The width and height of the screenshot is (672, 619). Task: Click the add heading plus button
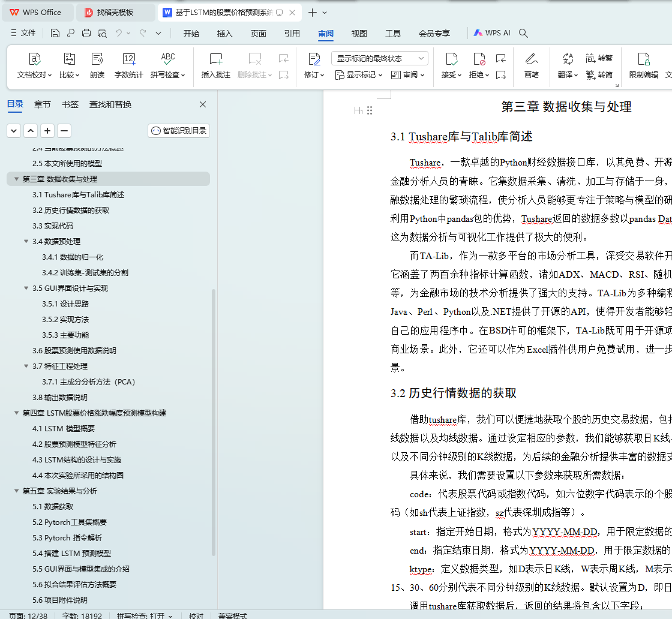47,131
